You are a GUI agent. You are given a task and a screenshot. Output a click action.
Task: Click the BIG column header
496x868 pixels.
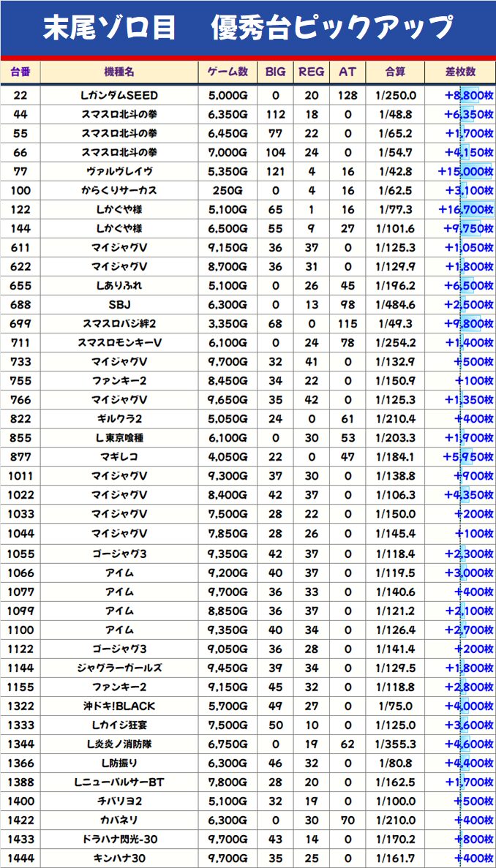(276, 72)
